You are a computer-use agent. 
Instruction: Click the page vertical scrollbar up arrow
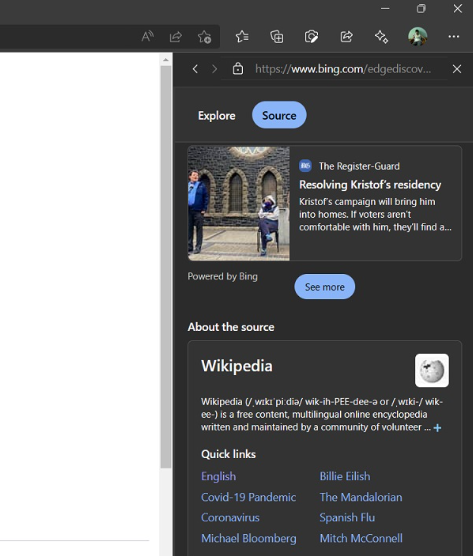pos(166,60)
